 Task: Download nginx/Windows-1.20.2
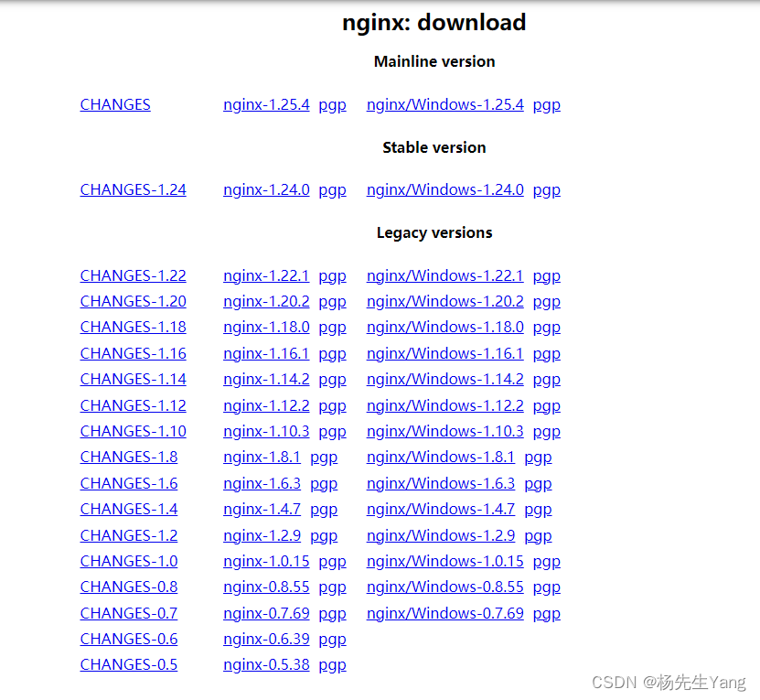click(x=445, y=302)
